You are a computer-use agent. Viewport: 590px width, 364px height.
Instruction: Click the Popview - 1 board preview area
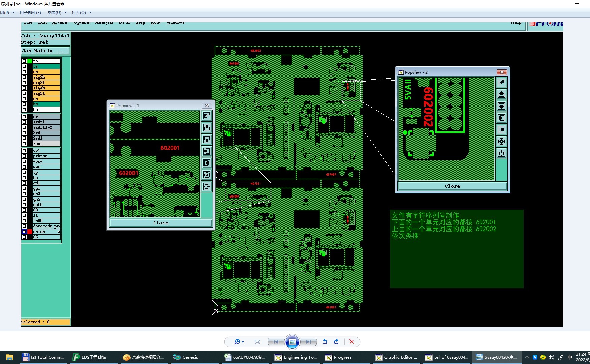pyautogui.click(x=155, y=164)
